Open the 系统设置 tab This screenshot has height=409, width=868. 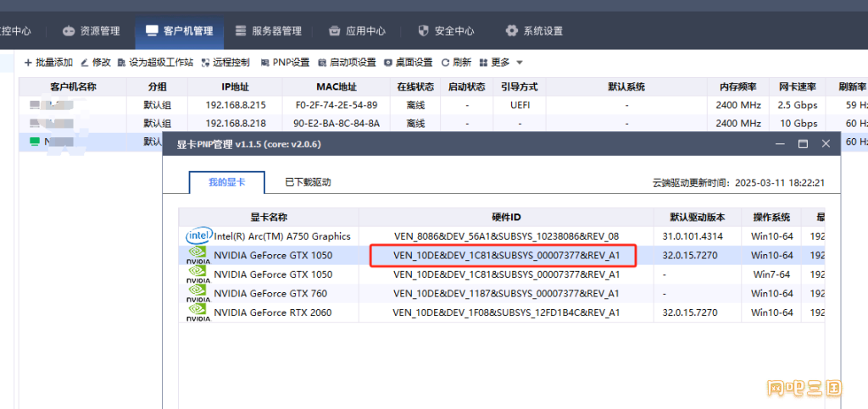(x=534, y=31)
